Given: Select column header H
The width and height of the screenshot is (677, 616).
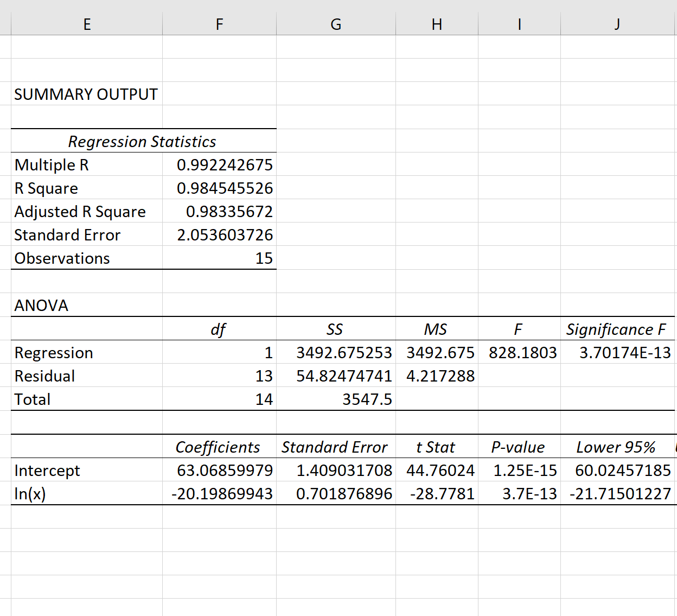Looking at the screenshot, I should coord(437,24).
